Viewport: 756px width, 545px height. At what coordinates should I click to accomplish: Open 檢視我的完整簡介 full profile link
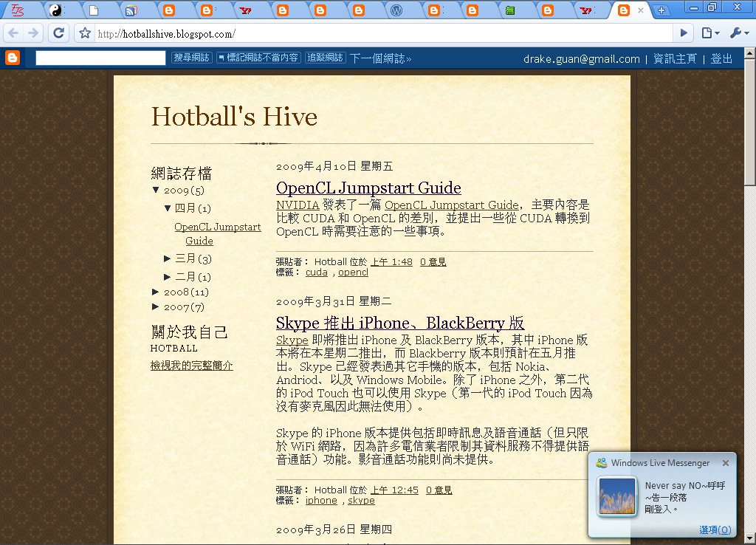pos(191,366)
